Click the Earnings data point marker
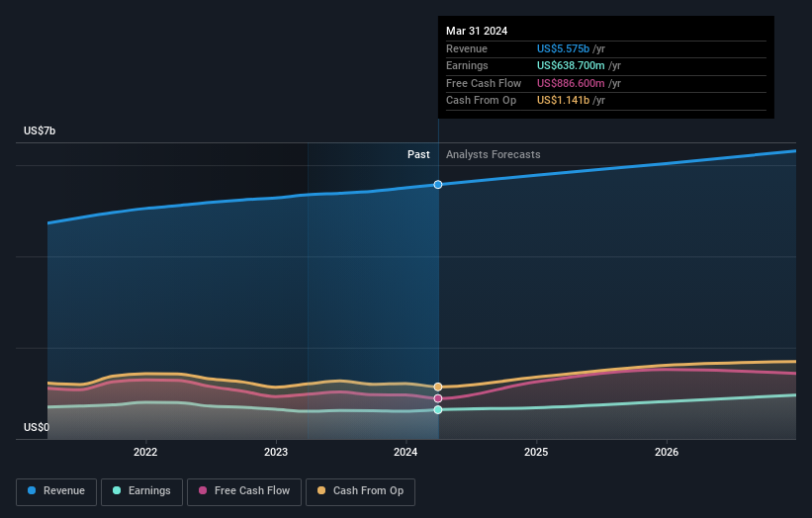812x518 pixels. pyautogui.click(x=438, y=410)
